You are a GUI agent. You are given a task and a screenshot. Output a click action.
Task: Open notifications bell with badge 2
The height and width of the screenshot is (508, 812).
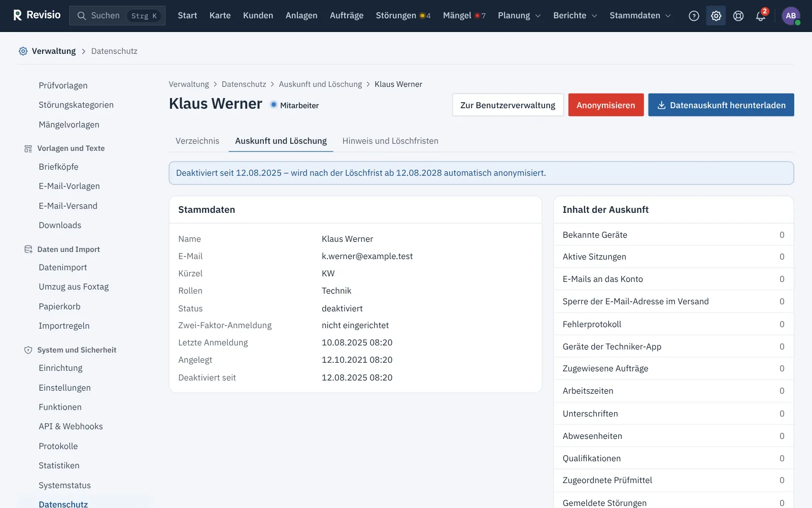(x=761, y=16)
